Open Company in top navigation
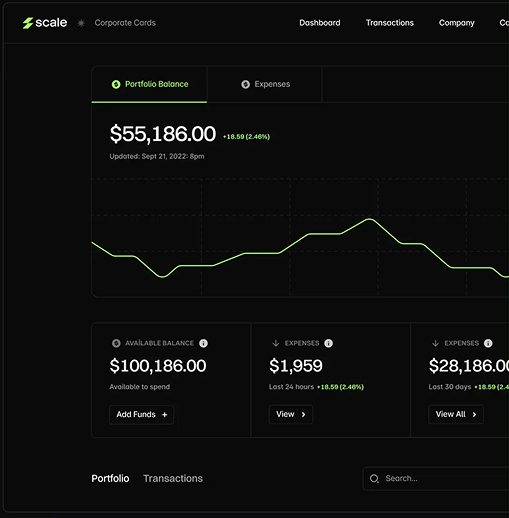This screenshot has height=518, width=509. (x=456, y=23)
